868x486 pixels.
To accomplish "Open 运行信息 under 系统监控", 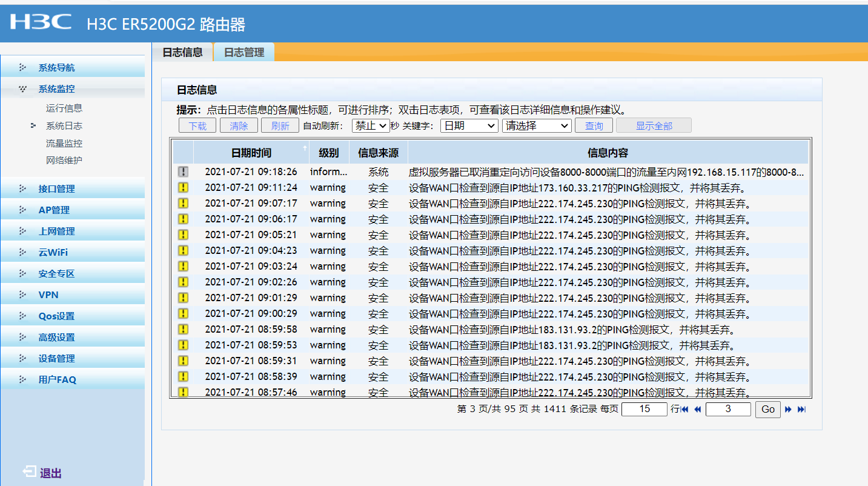I will click(x=64, y=108).
